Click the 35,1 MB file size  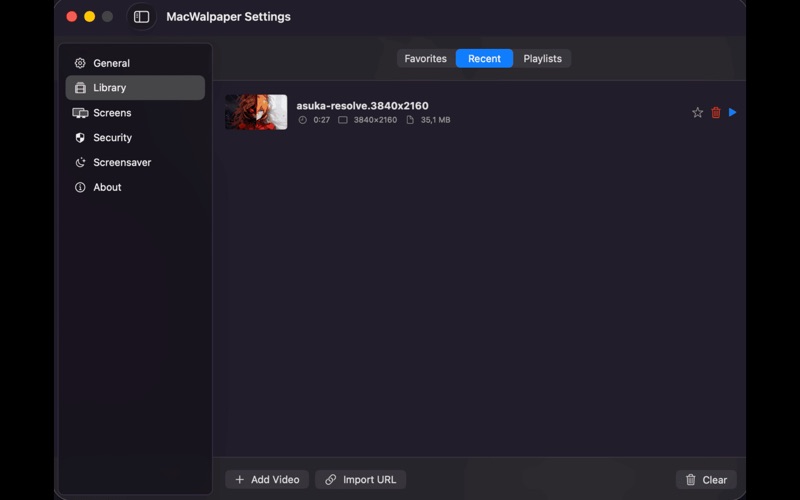pos(435,120)
